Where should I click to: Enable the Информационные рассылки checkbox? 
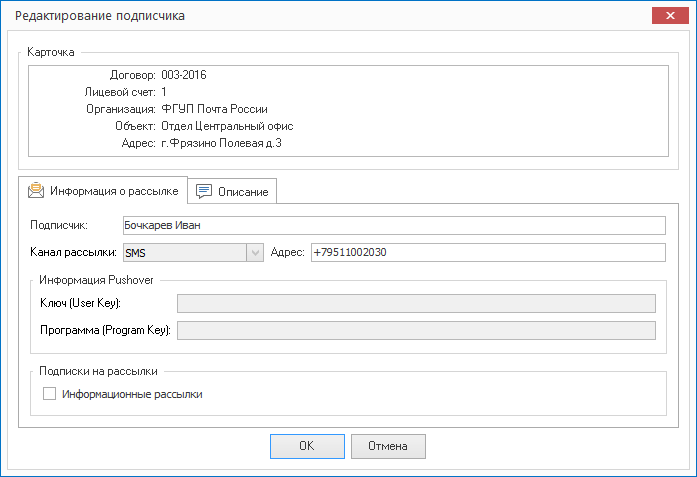tap(49, 394)
